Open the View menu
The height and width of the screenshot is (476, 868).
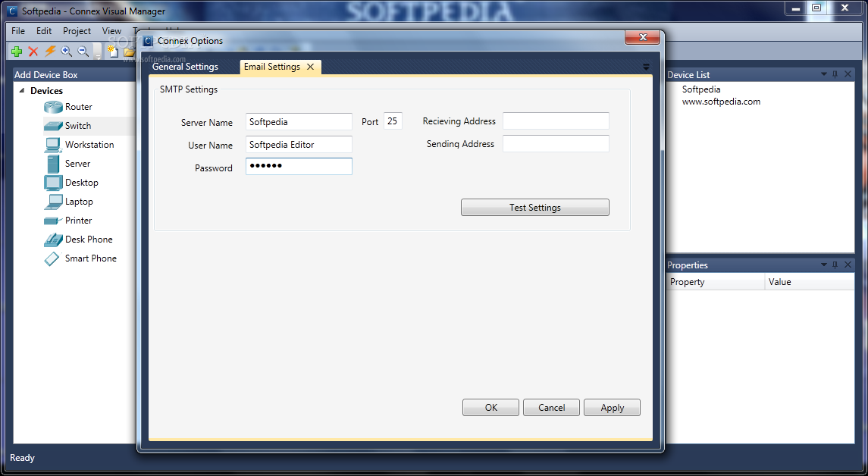point(112,31)
